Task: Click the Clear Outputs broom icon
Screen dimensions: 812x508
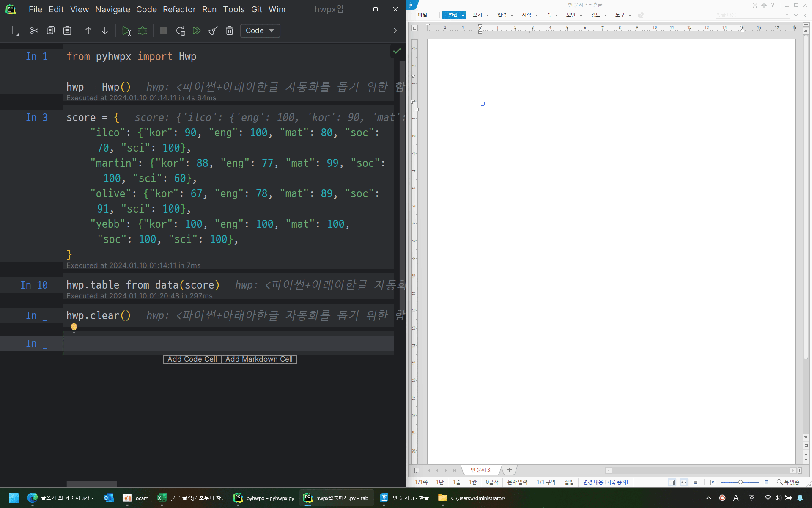Action: click(x=213, y=30)
